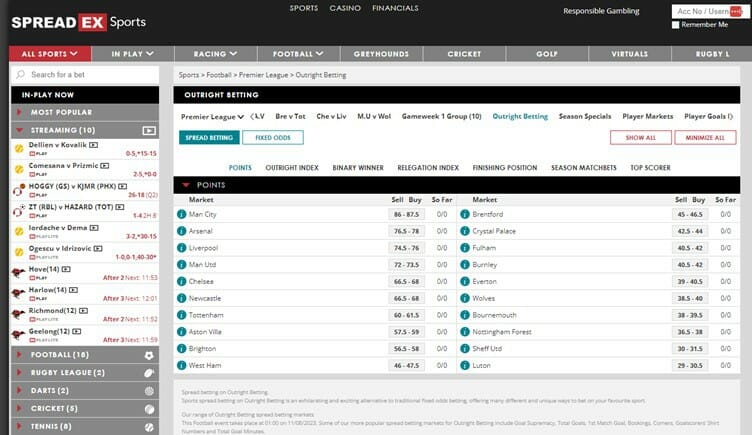Click the basketball icon for HOGGY (GS) v KJMR
This screenshot has height=435, width=752.
pos(18,190)
